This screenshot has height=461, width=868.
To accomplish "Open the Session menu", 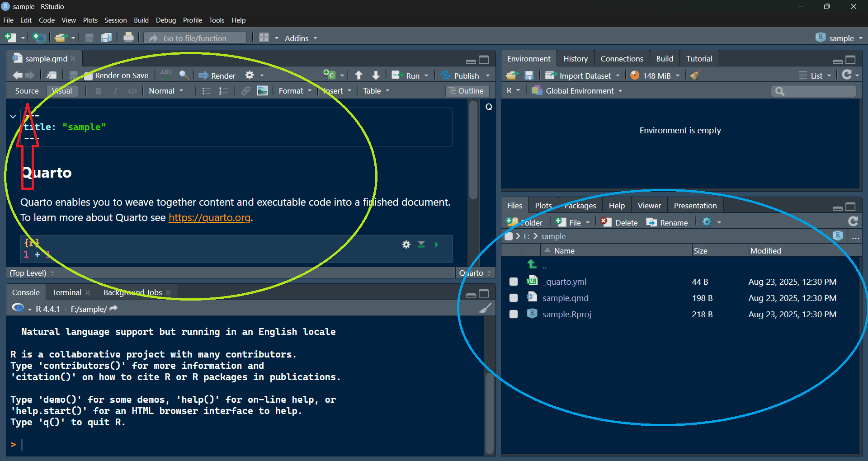I will pos(115,20).
